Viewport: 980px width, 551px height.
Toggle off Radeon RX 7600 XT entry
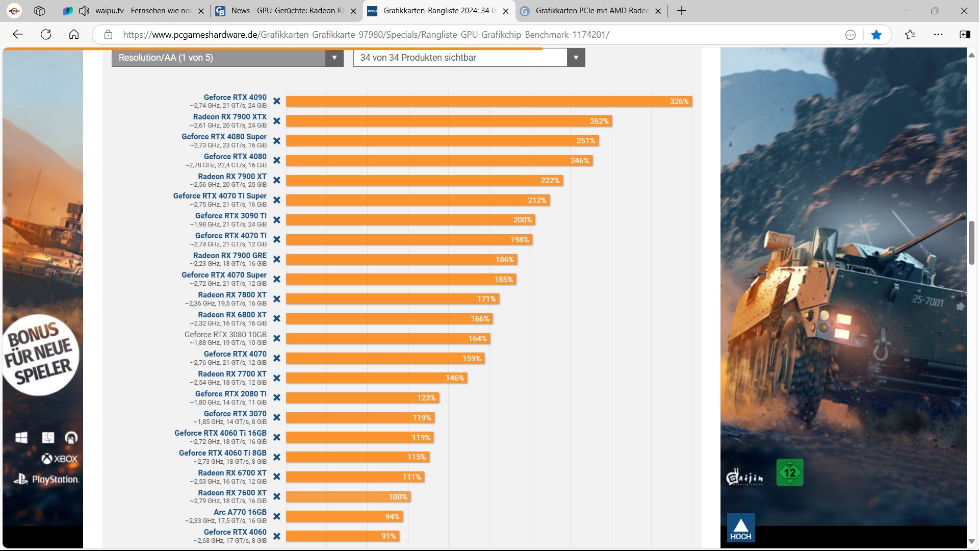point(277,496)
